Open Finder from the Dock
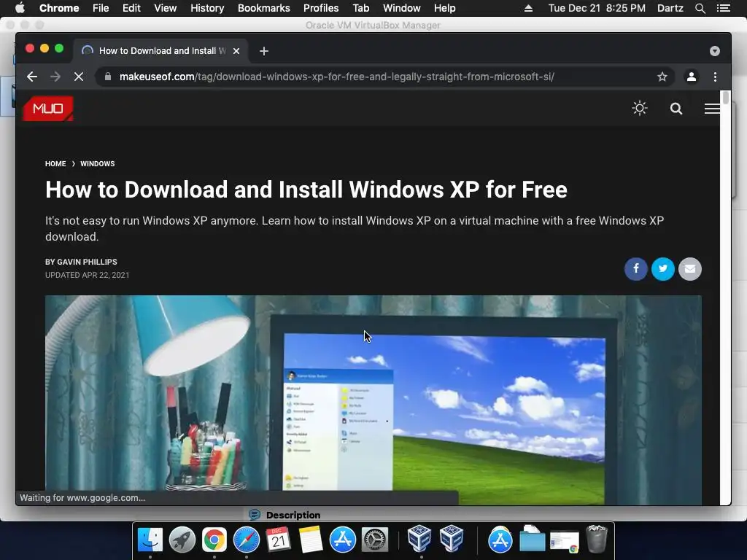The width and height of the screenshot is (747, 560). (150, 540)
